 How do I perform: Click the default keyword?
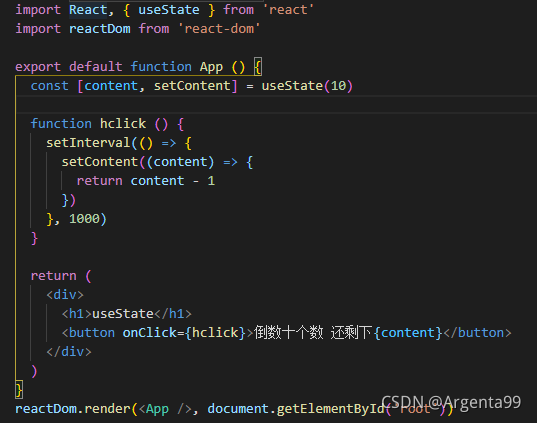96,66
